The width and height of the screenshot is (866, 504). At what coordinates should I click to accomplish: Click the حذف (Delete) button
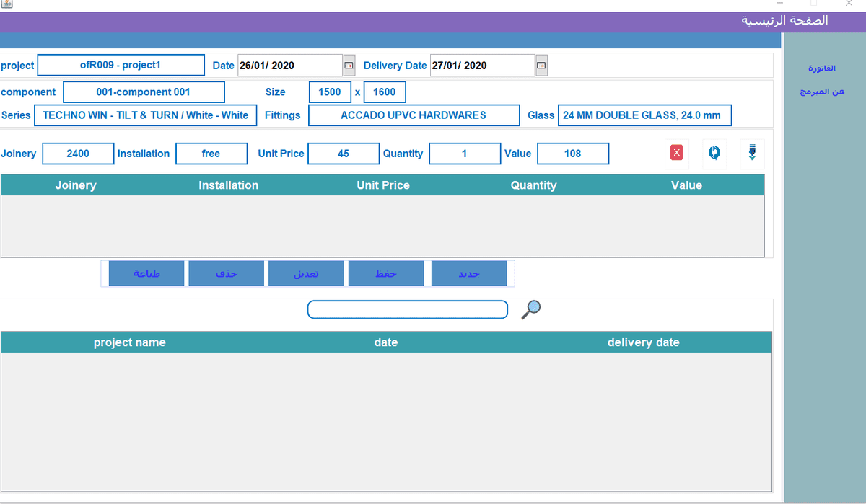pos(227,274)
